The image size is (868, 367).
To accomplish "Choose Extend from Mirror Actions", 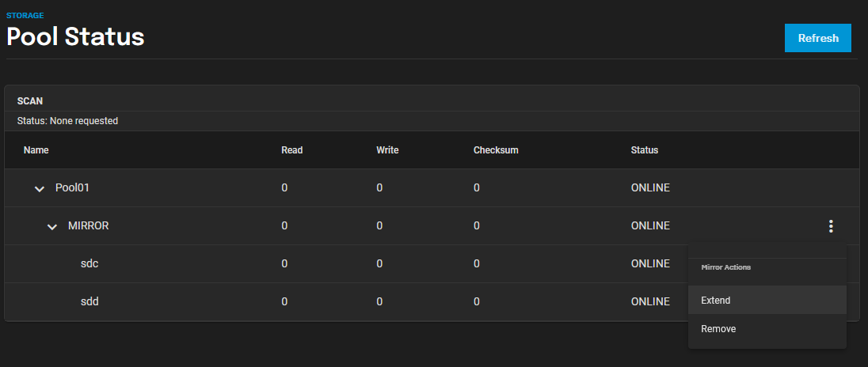I will [x=767, y=300].
